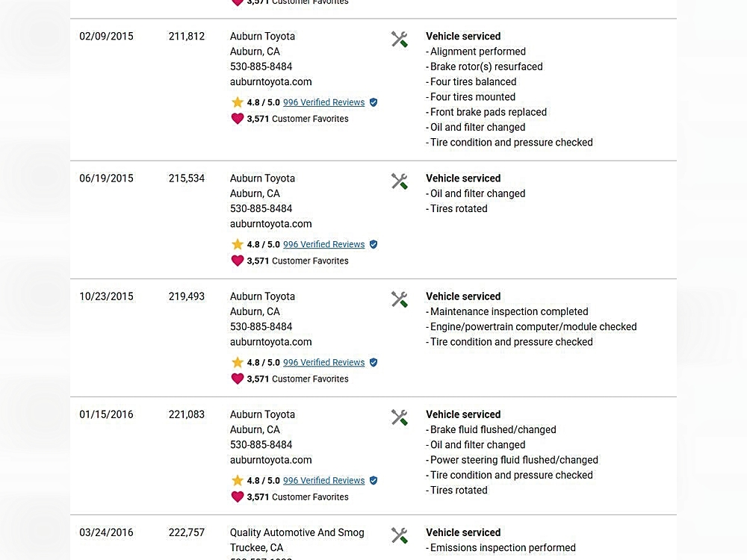Open 996 Verified Reviews link for 01/15/2016
747x560 pixels.
tap(323, 480)
